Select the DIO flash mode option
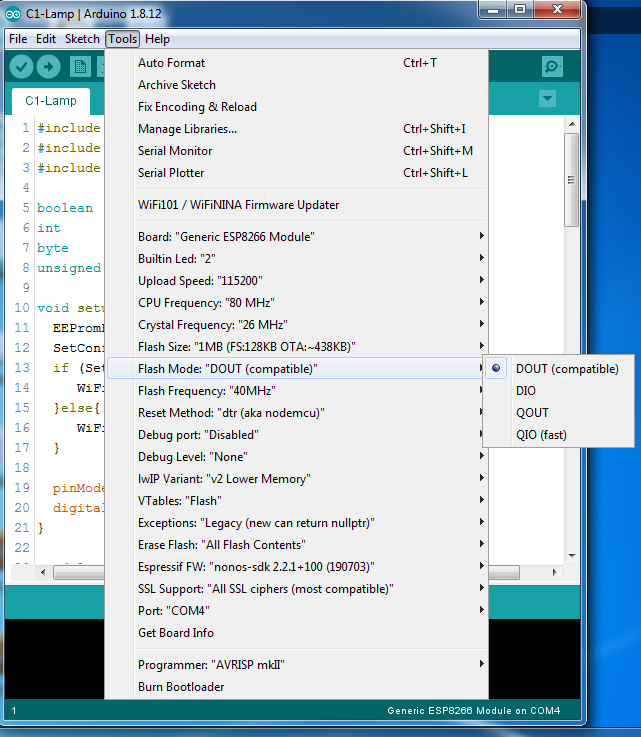641x737 pixels. [558, 391]
